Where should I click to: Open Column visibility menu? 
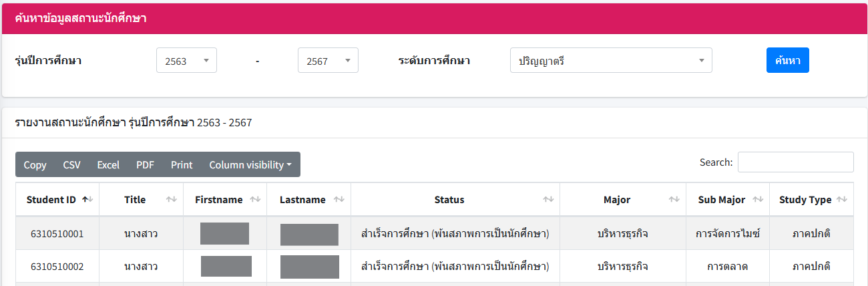[250, 165]
